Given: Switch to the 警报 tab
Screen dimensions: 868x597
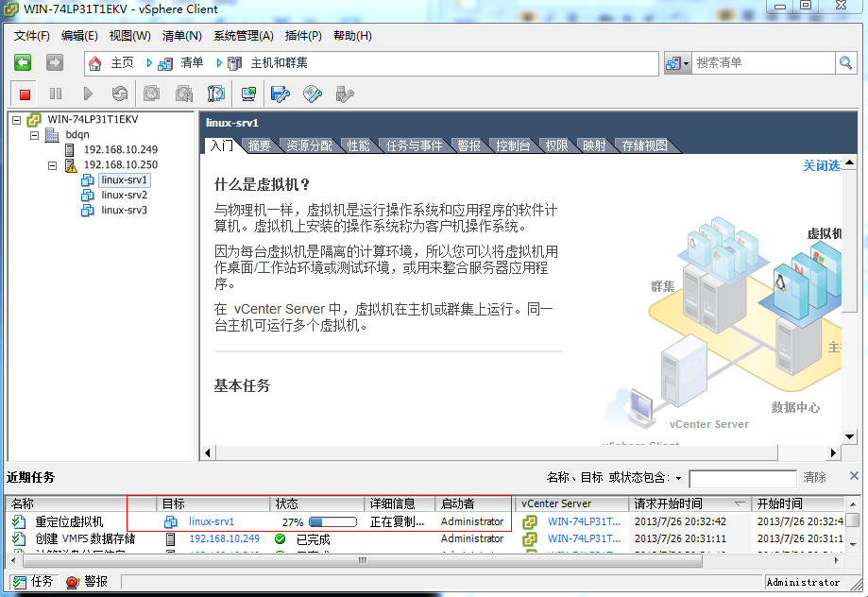Looking at the screenshot, I should [x=468, y=145].
